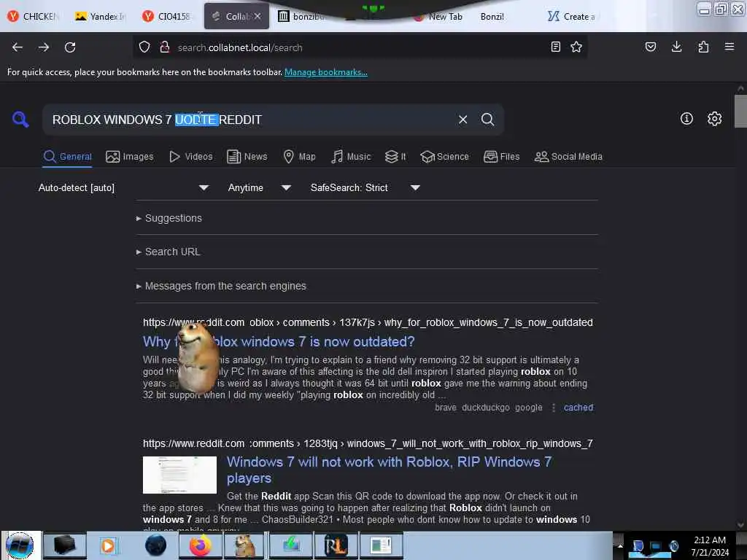Open the Pocket save icon
This screenshot has width=747, height=560.
tap(650, 47)
